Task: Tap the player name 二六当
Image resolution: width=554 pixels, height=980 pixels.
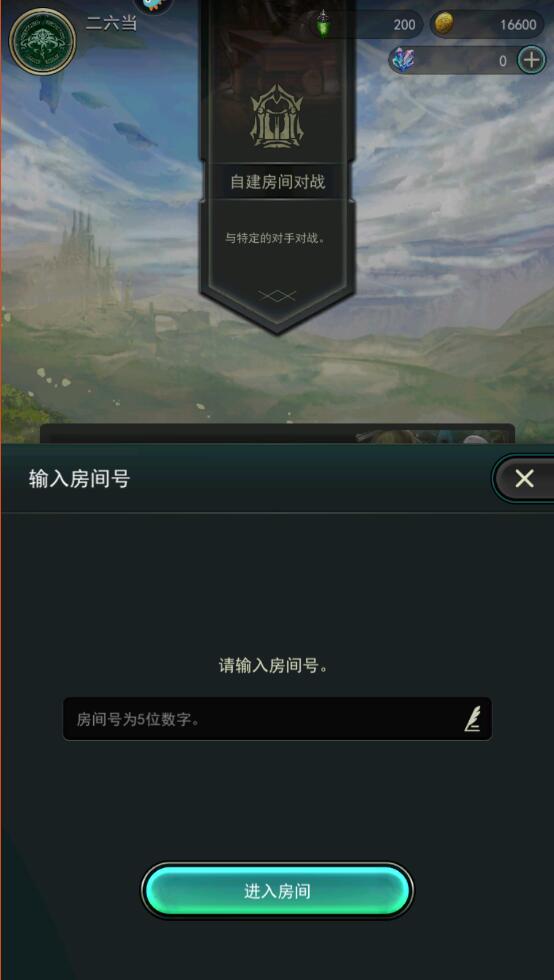Action: tap(111, 24)
